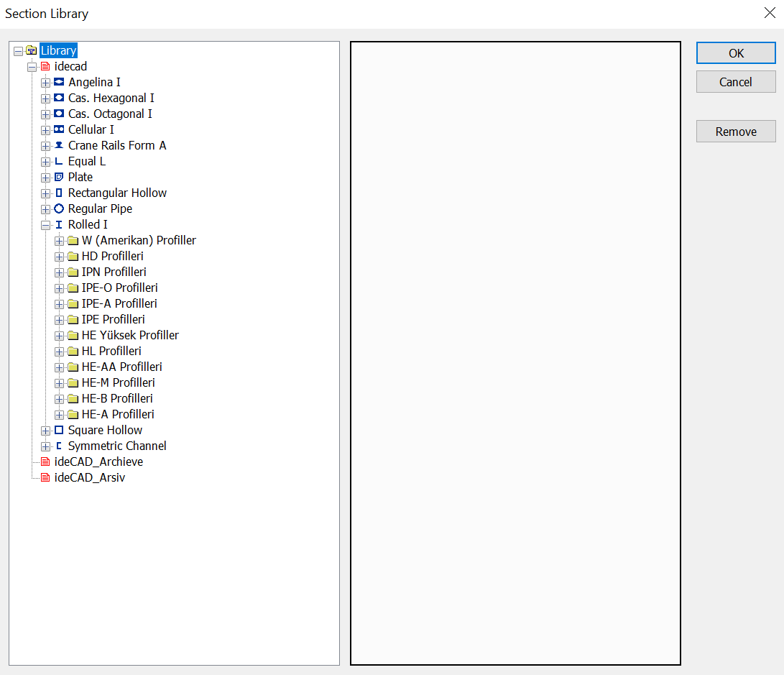Click the Cas. Hexagonal I profile icon
This screenshot has width=784, height=675.
click(x=58, y=98)
